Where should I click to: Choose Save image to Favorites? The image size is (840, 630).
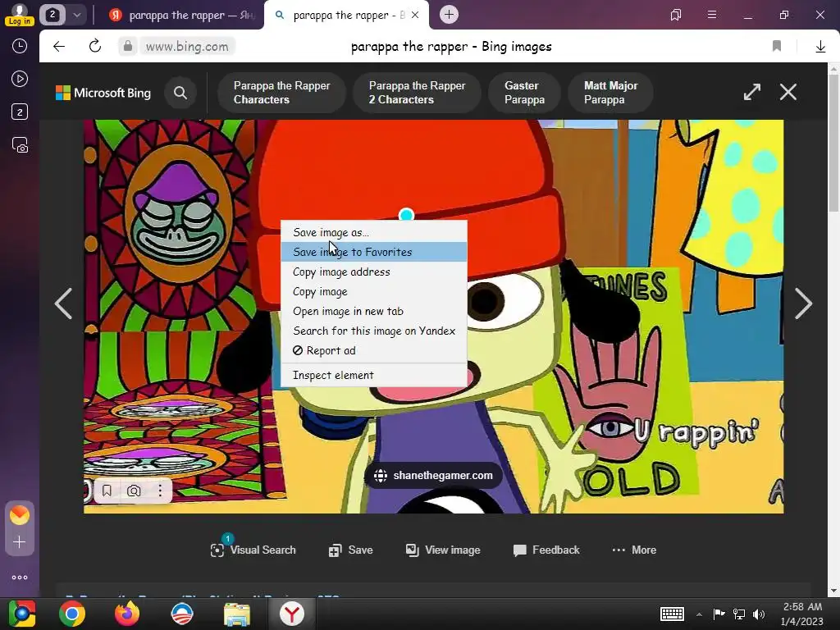(374, 252)
